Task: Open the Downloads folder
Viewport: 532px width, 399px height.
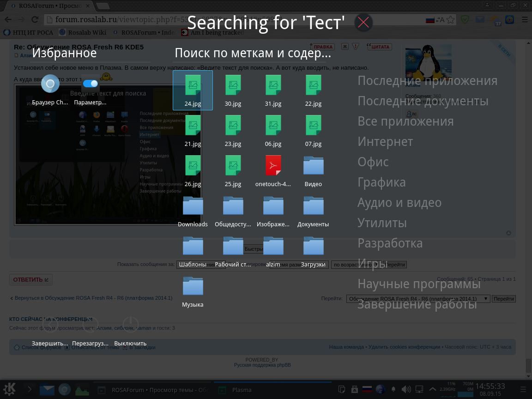Action: pos(193,211)
